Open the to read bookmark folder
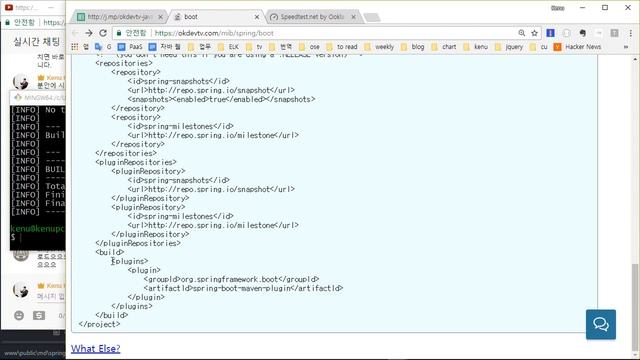The width and height of the screenshot is (640, 360). coord(342,47)
